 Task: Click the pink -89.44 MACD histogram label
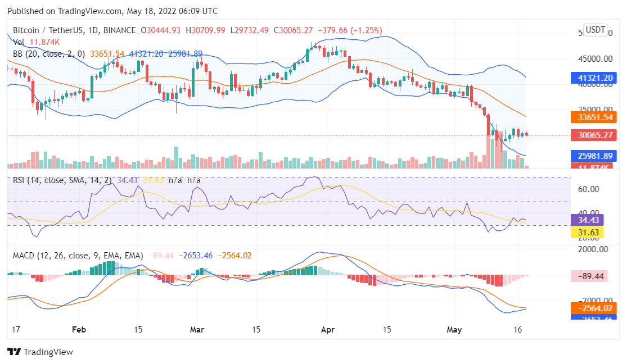click(x=588, y=276)
